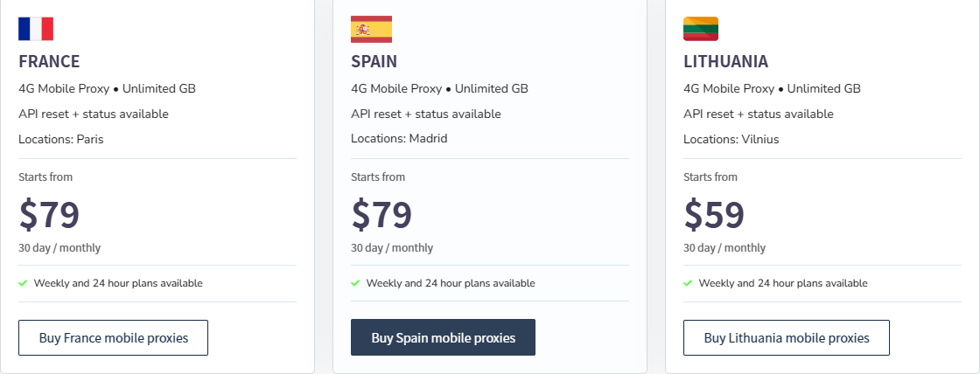Click the Locations: Madrid text
The image size is (980, 374).
[x=399, y=139]
